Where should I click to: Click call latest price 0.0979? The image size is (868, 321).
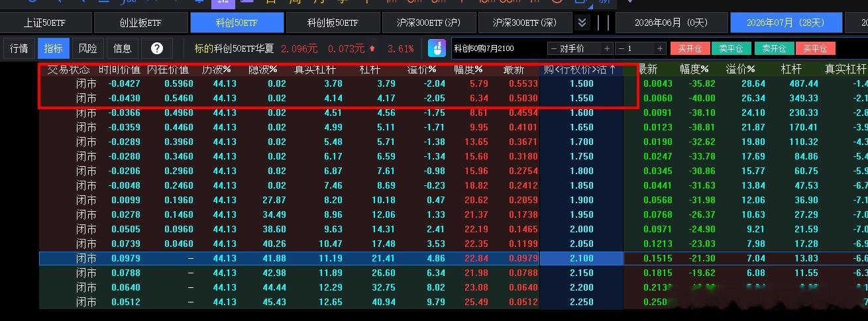pos(523,258)
